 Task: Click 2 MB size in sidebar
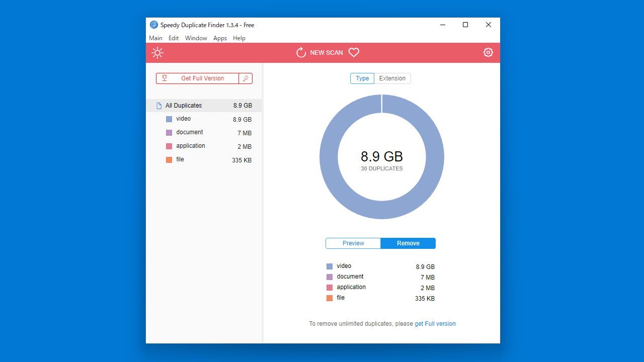pos(245,147)
